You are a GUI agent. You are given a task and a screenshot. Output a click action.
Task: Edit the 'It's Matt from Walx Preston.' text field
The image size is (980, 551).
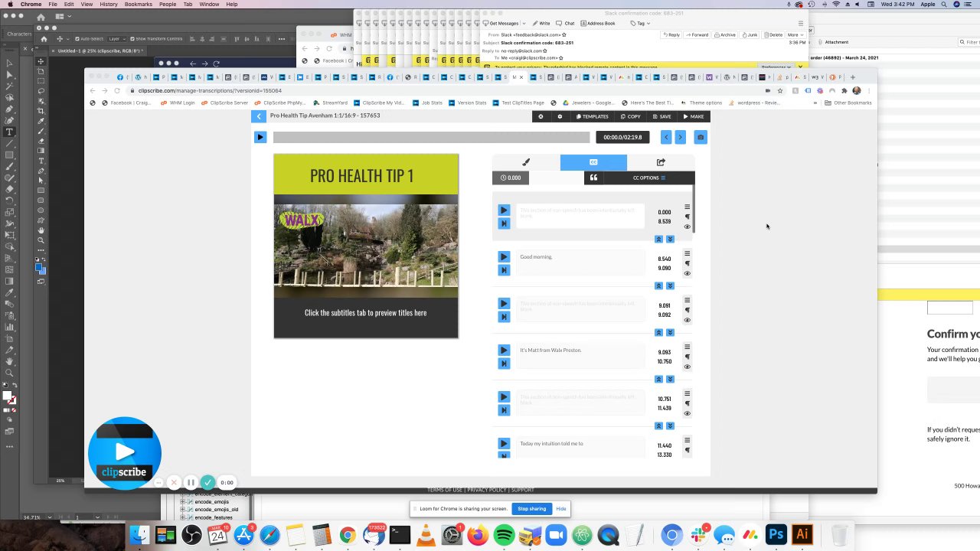pyautogui.click(x=580, y=356)
